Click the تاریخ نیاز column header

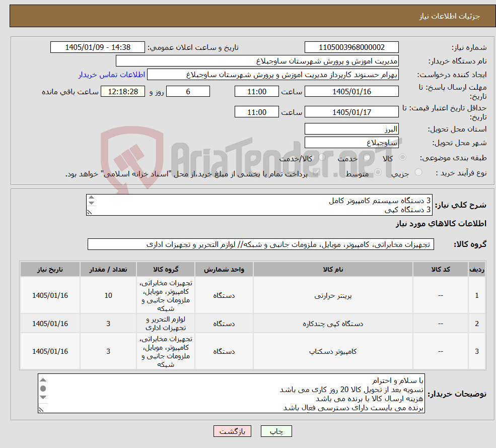[x=50, y=270]
